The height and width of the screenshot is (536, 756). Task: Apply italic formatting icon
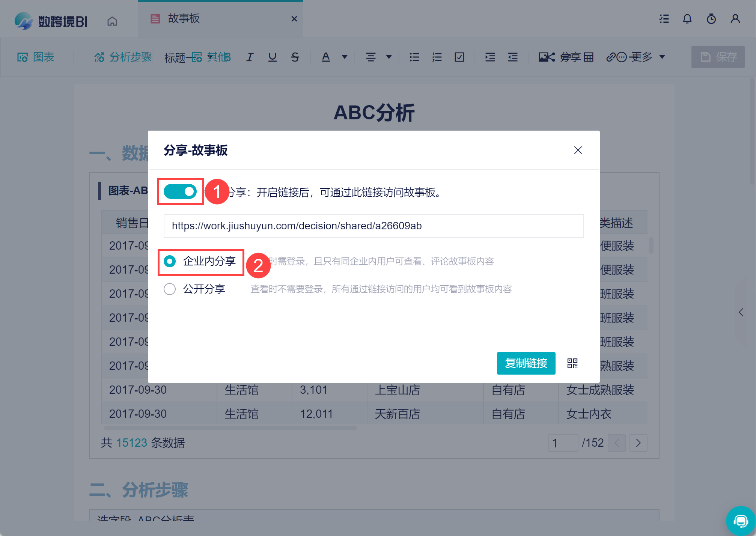[x=250, y=57]
